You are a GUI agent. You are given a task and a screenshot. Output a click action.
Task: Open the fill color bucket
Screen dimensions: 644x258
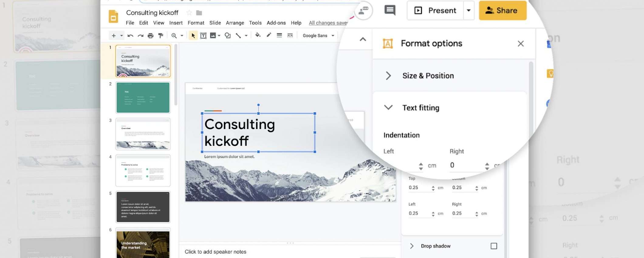click(x=258, y=35)
